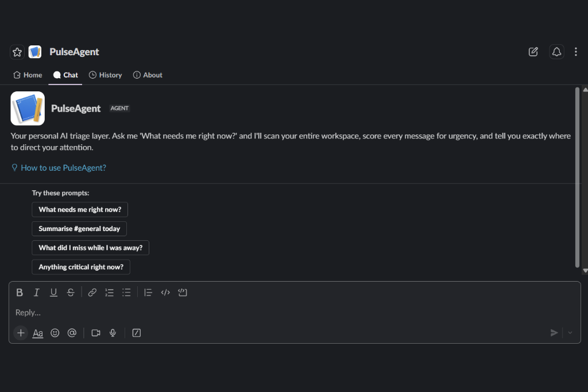Switch to the Home tab
The width and height of the screenshot is (588, 392).
[x=28, y=75]
